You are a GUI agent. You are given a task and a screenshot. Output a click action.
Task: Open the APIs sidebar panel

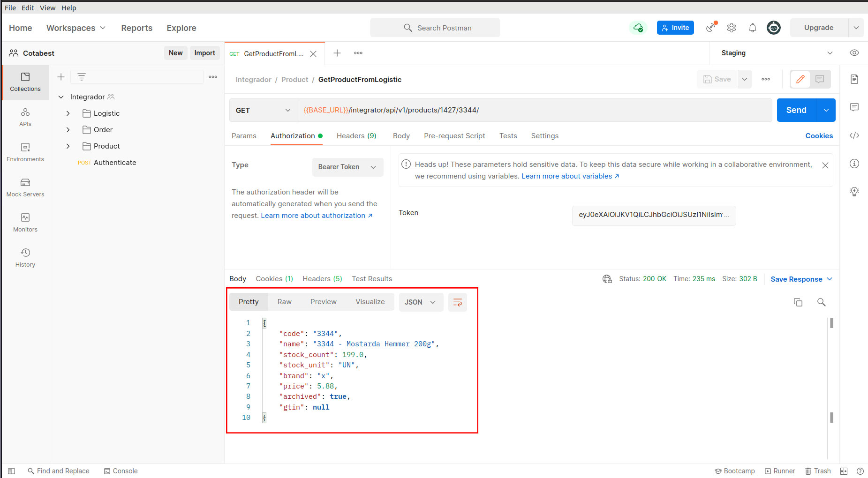[x=25, y=117]
